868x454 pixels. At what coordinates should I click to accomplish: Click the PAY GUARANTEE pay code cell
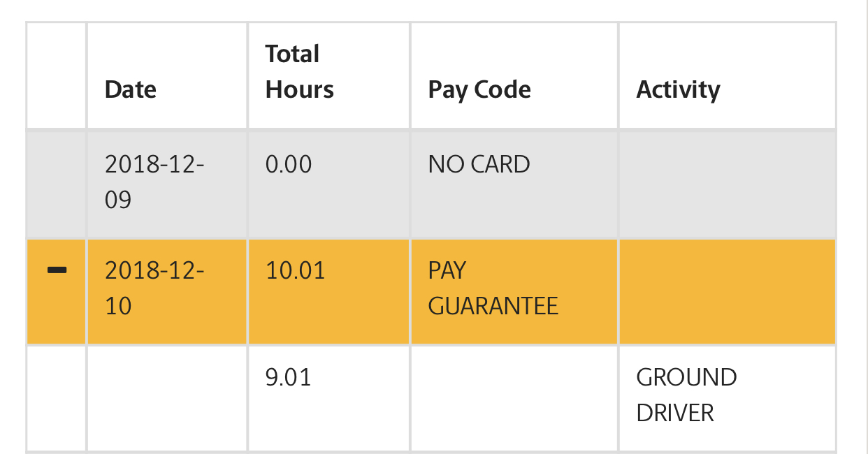tap(514, 292)
